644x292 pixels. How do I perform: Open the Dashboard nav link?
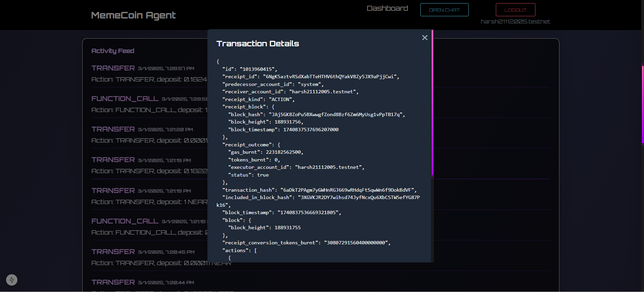(x=387, y=8)
